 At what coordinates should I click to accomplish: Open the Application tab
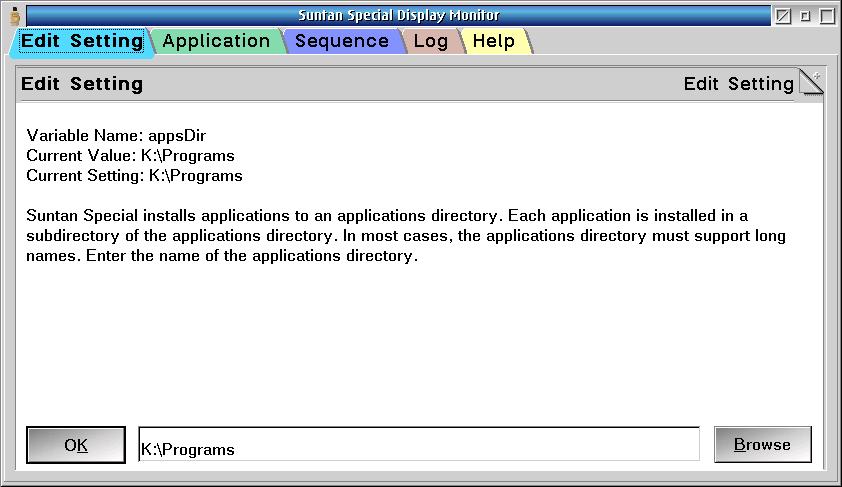[x=216, y=41]
